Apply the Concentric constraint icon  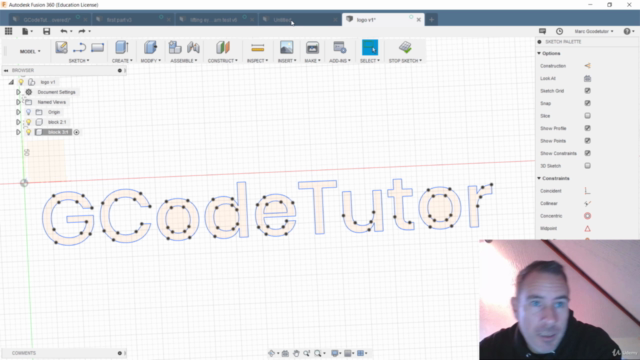pos(587,216)
